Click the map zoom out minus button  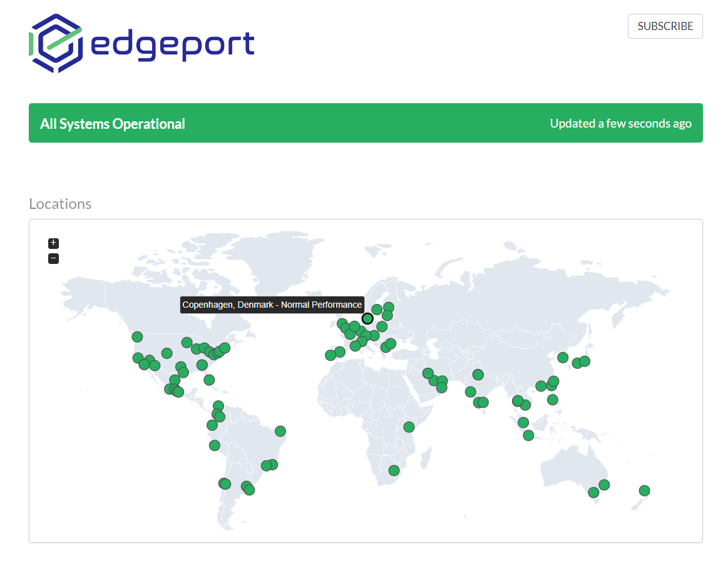click(53, 258)
